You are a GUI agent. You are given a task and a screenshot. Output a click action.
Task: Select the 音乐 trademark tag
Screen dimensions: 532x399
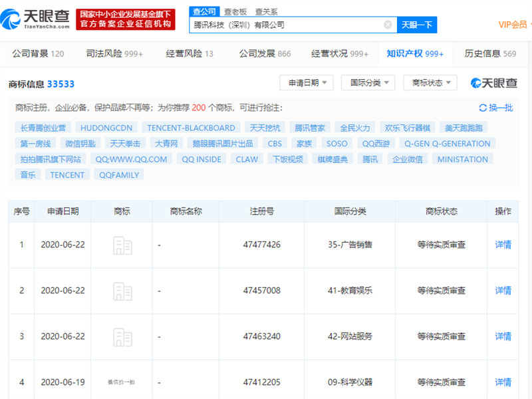[28, 175]
